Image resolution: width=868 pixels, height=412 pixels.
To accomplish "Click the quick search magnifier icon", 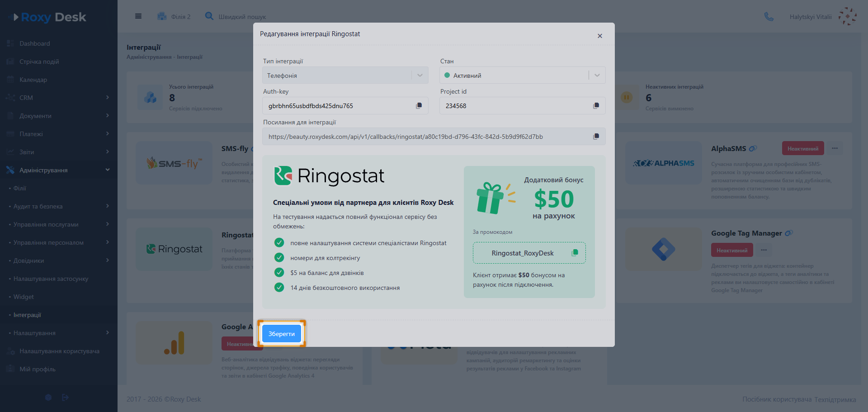I will pos(209,16).
